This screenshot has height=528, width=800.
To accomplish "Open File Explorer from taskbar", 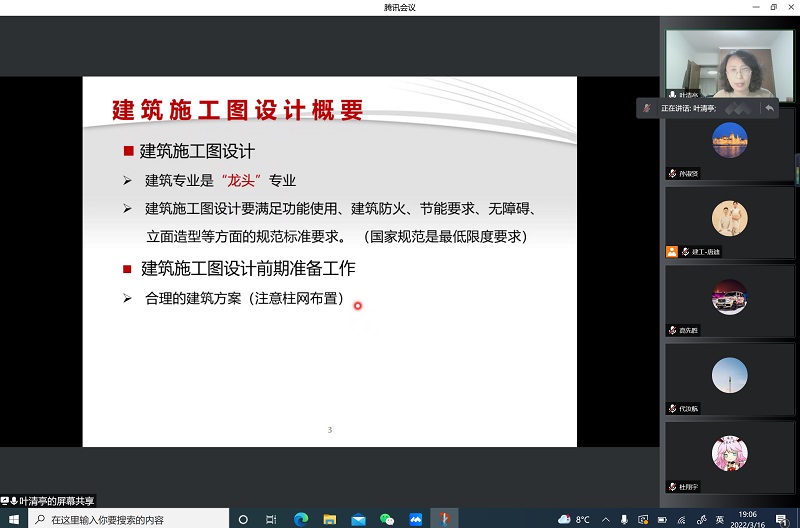I will click(x=330, y=519).
